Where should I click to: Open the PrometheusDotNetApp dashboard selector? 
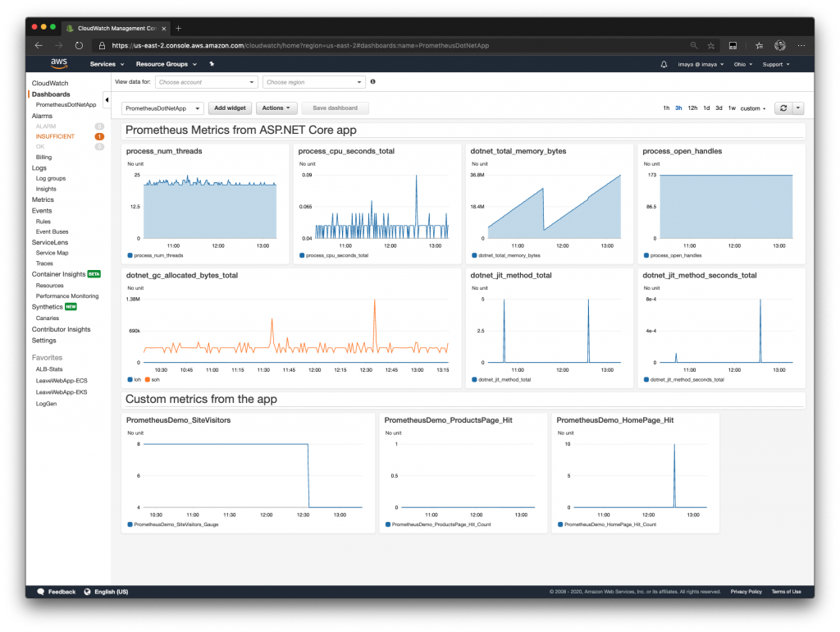[162, 108]
